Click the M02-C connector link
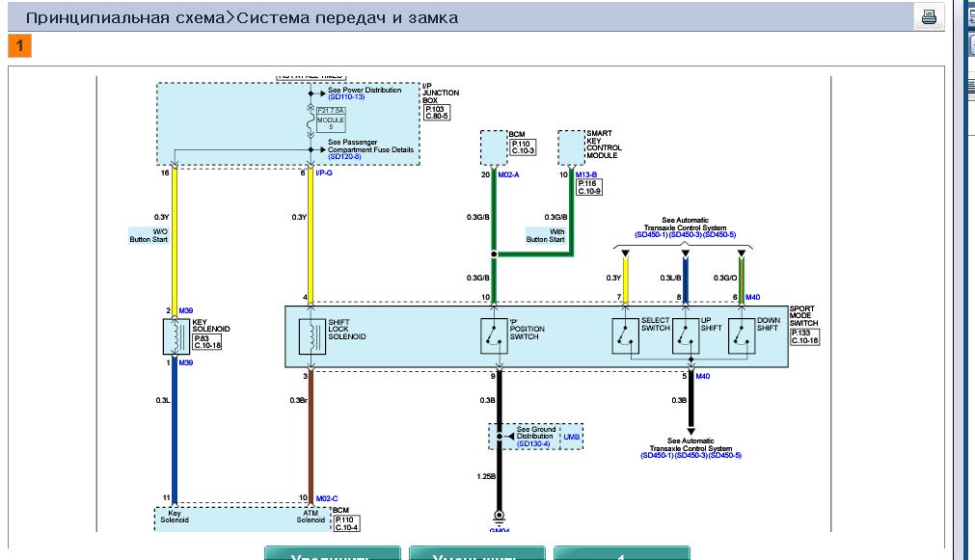The width and height of the screenshot is (975, 560). click(327, 498)
